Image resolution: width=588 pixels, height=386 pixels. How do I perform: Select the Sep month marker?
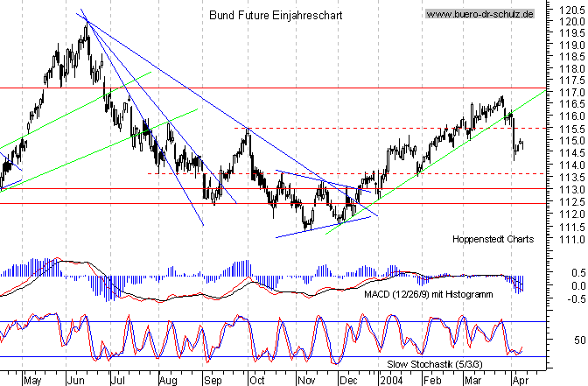point(213,380)
